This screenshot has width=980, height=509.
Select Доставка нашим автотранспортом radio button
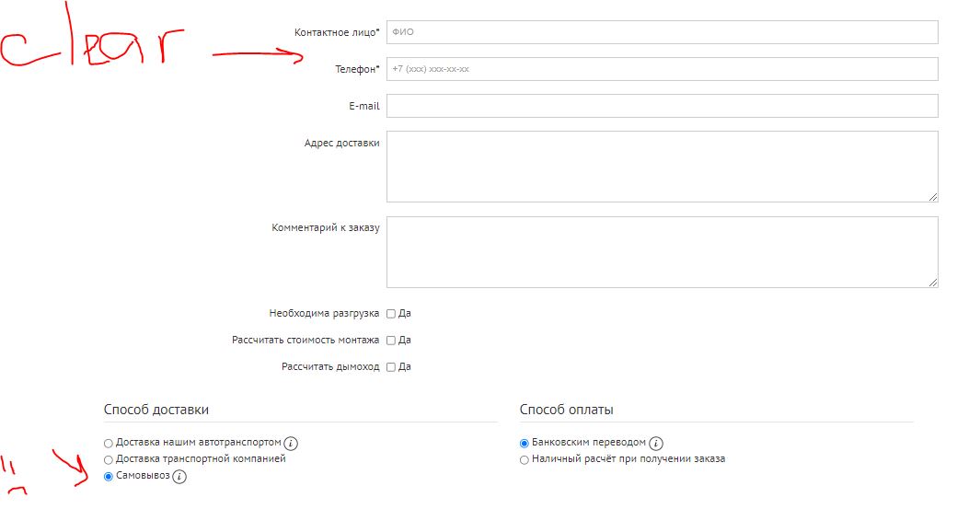(x=109, y=443)
